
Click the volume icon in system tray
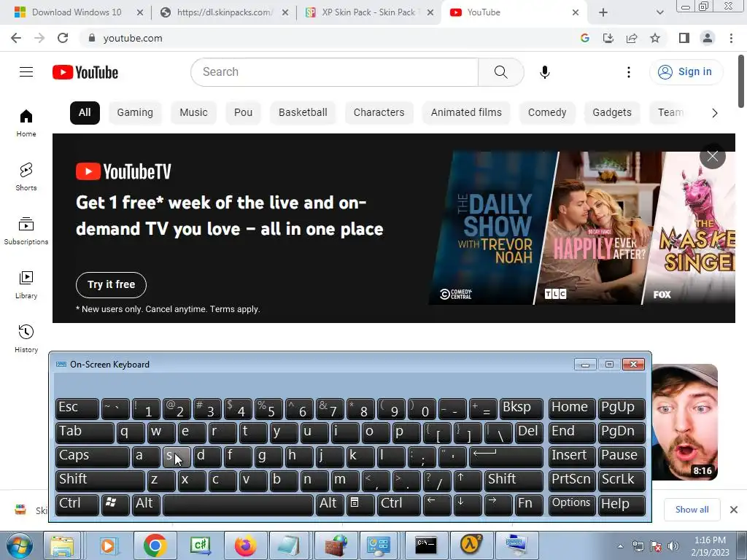click(x=673, y=546)
